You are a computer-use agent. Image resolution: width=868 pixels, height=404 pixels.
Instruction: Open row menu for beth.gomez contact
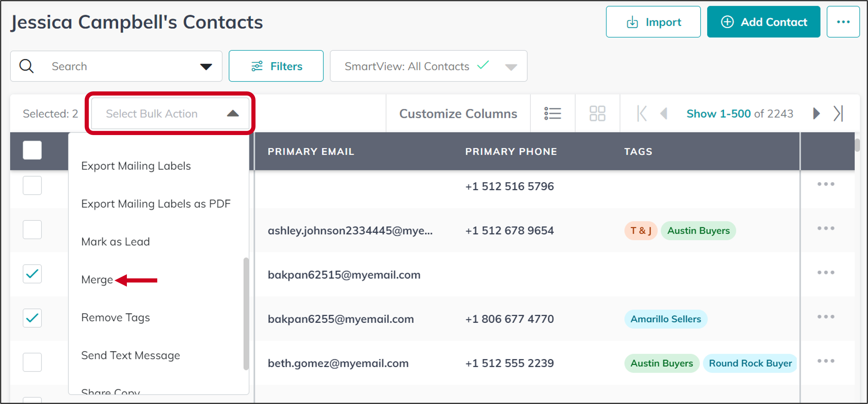point(826,361)
